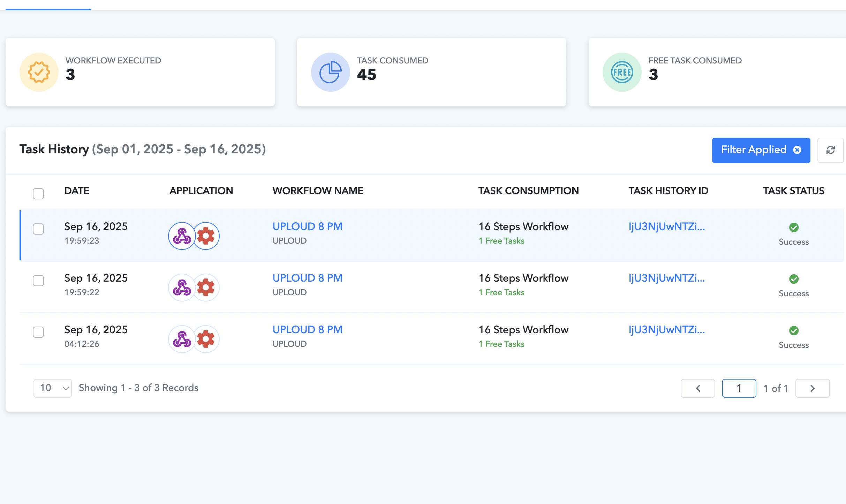This screenshot has width=846, height=504.
Task: Open task history ID link in 04:12:26 row
Action: [x=667, y=330]
